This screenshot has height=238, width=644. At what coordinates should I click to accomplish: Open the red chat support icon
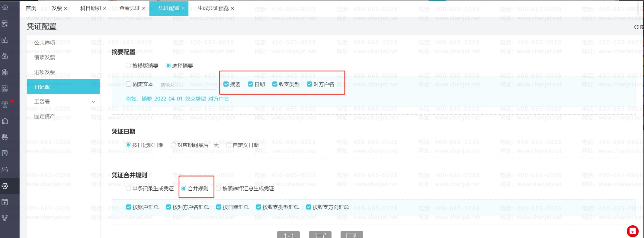tap(633, 231)
